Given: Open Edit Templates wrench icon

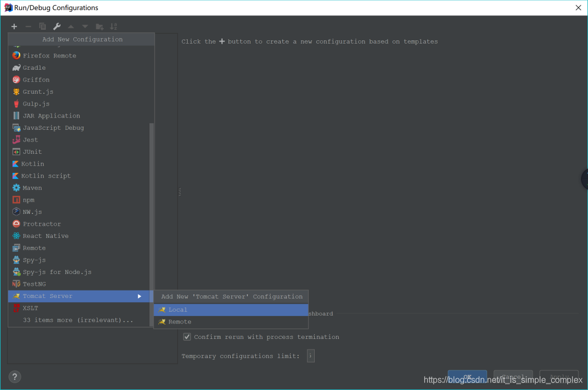Looking at the screenshot, I should [57, 26].
